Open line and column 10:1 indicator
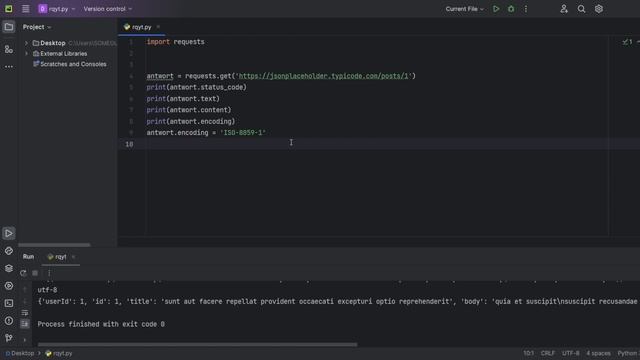Viewport: 640px width, 360px height. click(528, 353)
